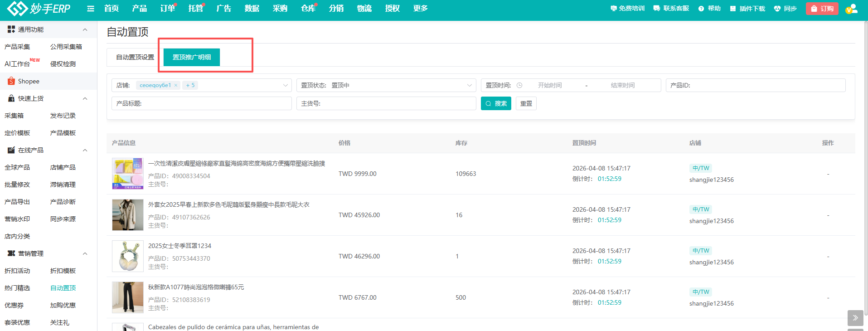Click the + 5 store tag
868x331 pixels.
tap(190, 85)
